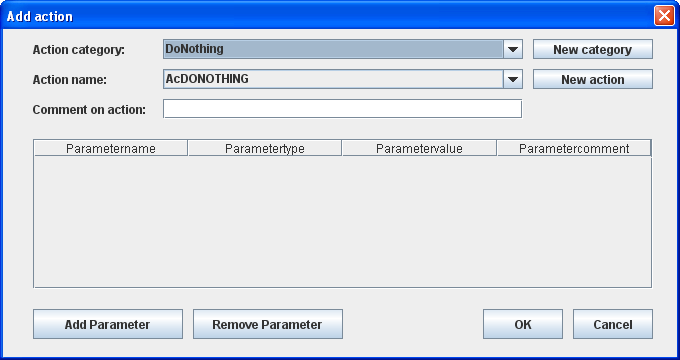Click the Action category label

coord(78,50)
